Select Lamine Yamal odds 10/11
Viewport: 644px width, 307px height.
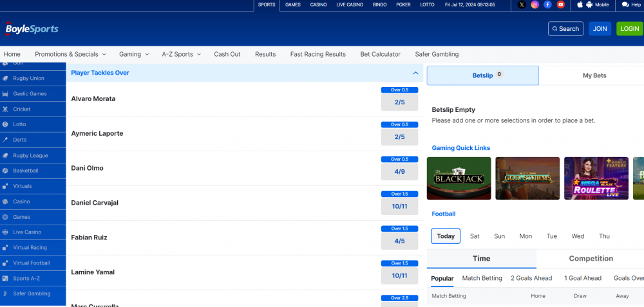coord(400,276)
